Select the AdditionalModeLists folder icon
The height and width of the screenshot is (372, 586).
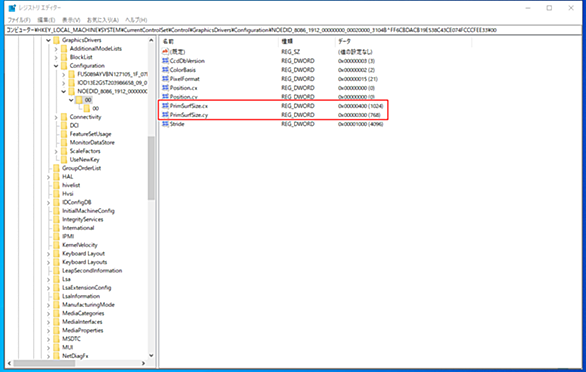pos(64,49)
